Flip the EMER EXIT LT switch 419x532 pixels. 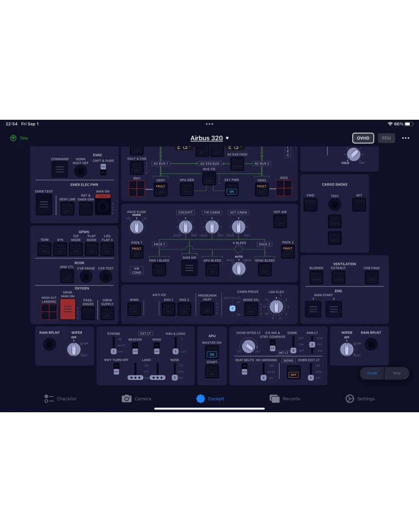(310, 372)
